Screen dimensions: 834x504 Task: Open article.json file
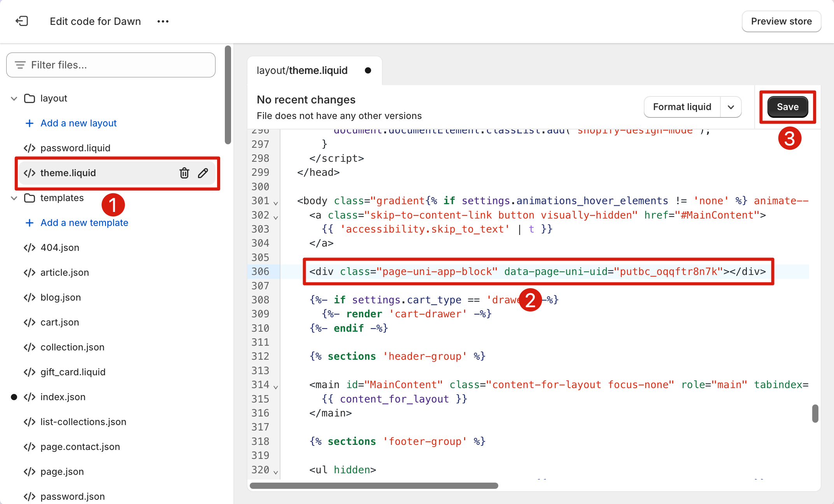(65, 273)
